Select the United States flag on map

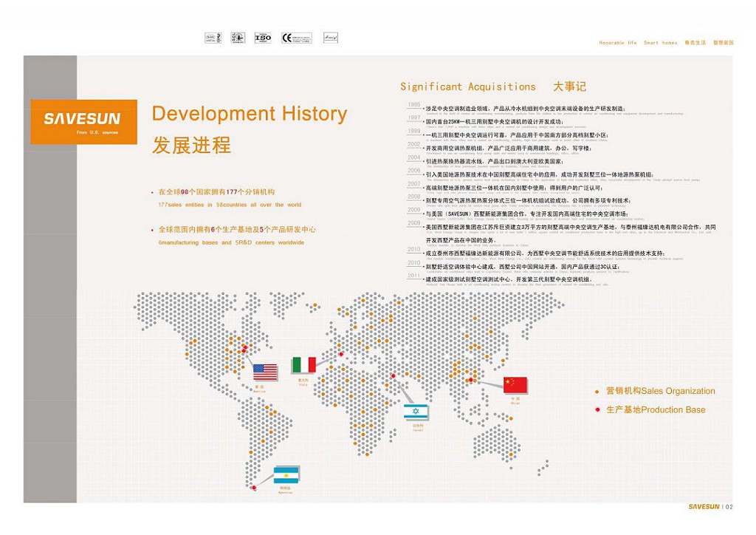pos(265,372)
